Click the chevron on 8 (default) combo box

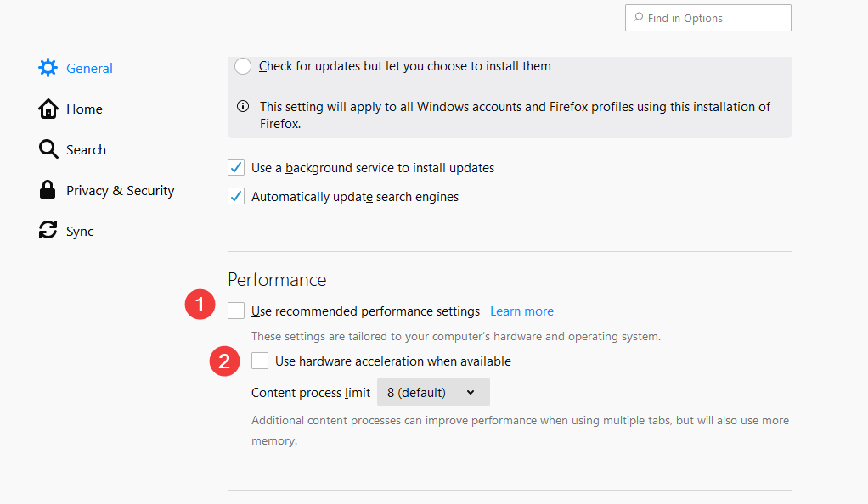(471, 392)
